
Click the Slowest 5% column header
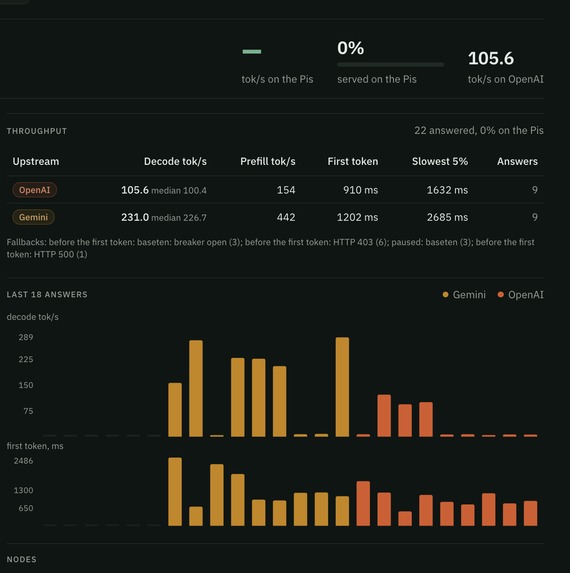coord(440,162)
